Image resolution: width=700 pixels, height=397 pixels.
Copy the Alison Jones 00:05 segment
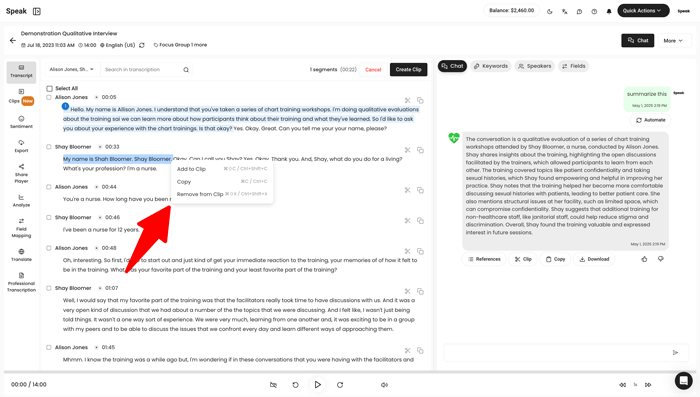click(x=420, y=100)
